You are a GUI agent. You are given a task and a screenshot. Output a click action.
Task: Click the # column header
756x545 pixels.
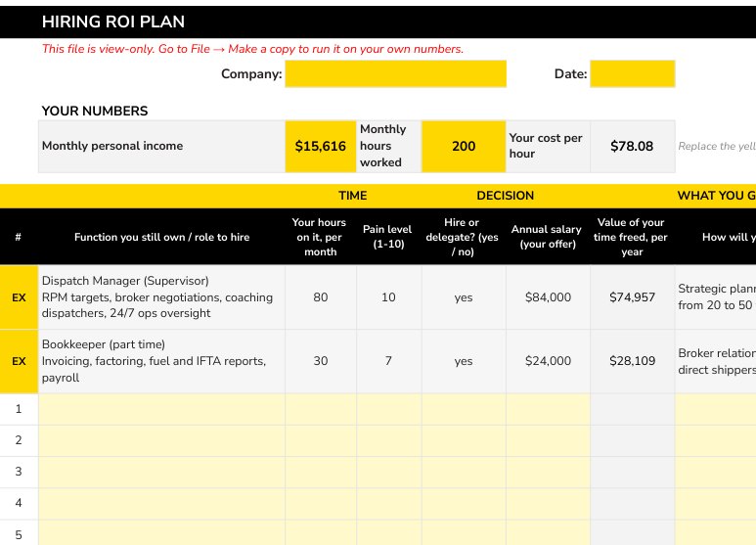pyautogui.click(x=18, y=237)
